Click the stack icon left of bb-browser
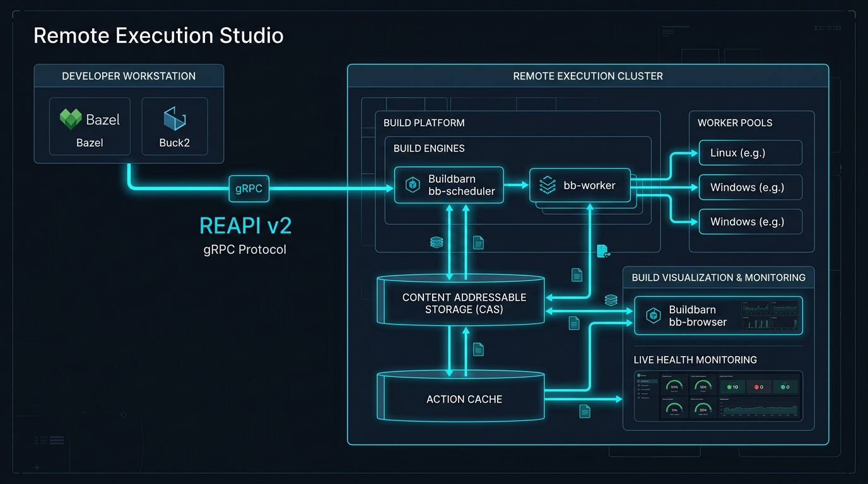This screenshot has height=484, width=868. click(x=610, y=300)
